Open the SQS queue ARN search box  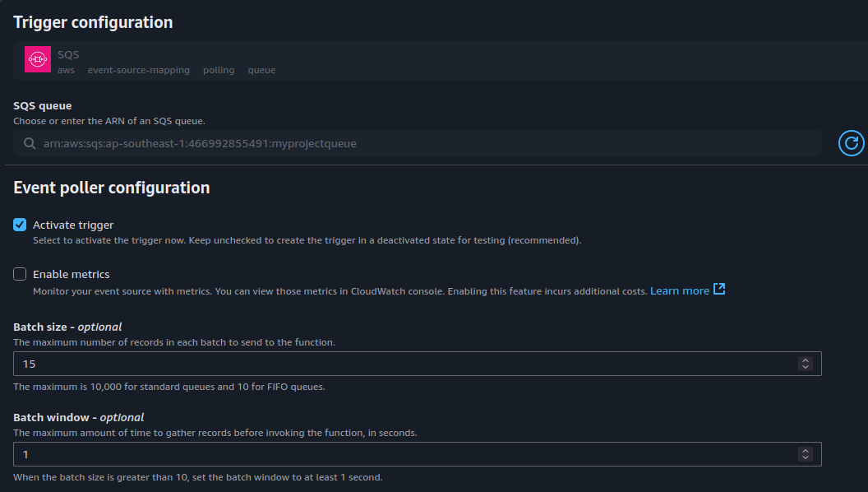[x=411, y=143]
